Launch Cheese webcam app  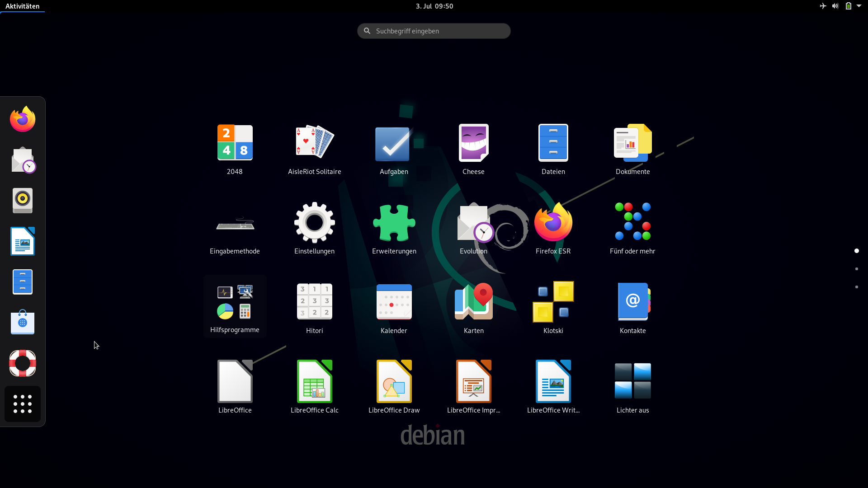pos(473,150)
